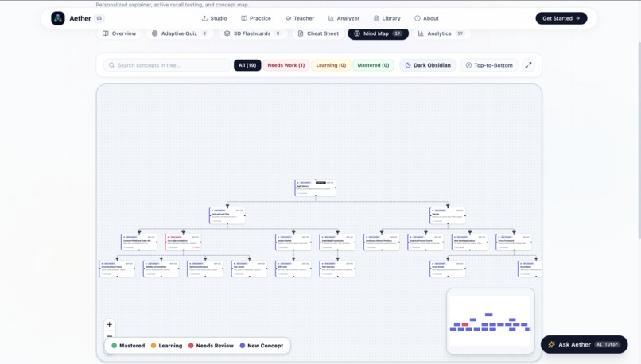
Task: Select the Kanban Method node
Action: [x=293, y=242]
